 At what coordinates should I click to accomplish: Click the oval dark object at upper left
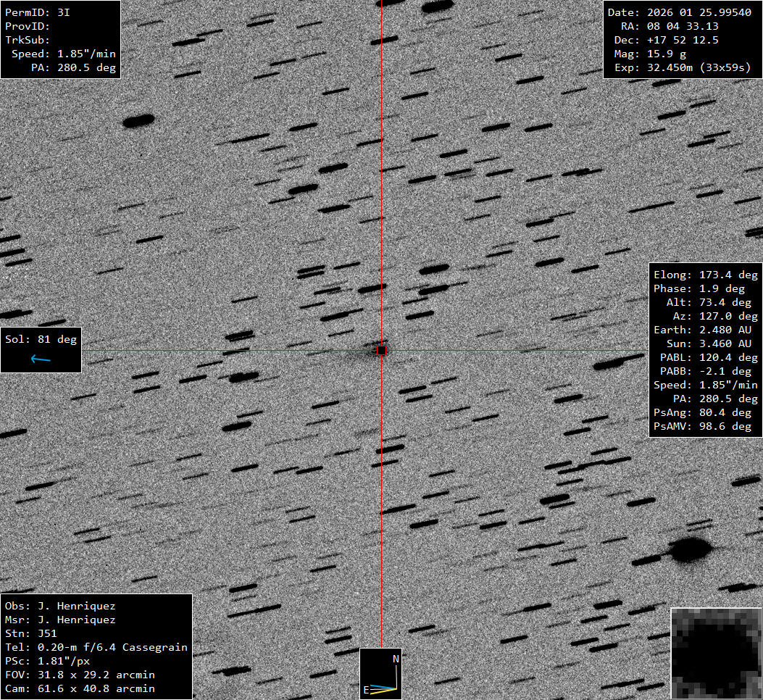pos(139,121)
